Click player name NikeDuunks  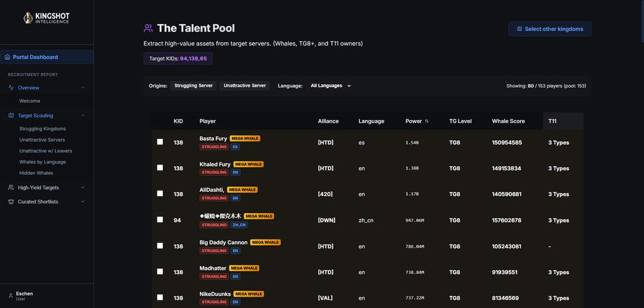(x=215, y=294)
